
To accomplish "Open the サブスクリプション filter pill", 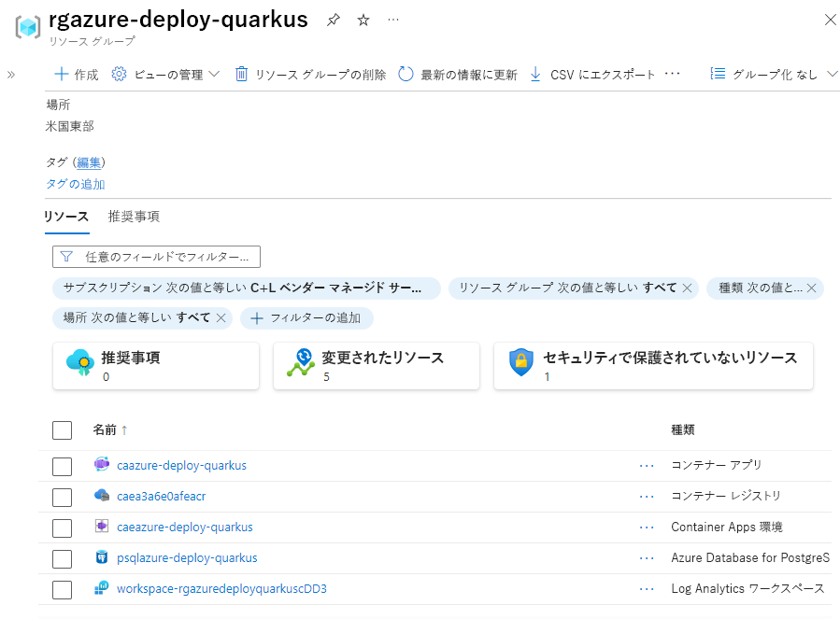I will coord(246,288).
